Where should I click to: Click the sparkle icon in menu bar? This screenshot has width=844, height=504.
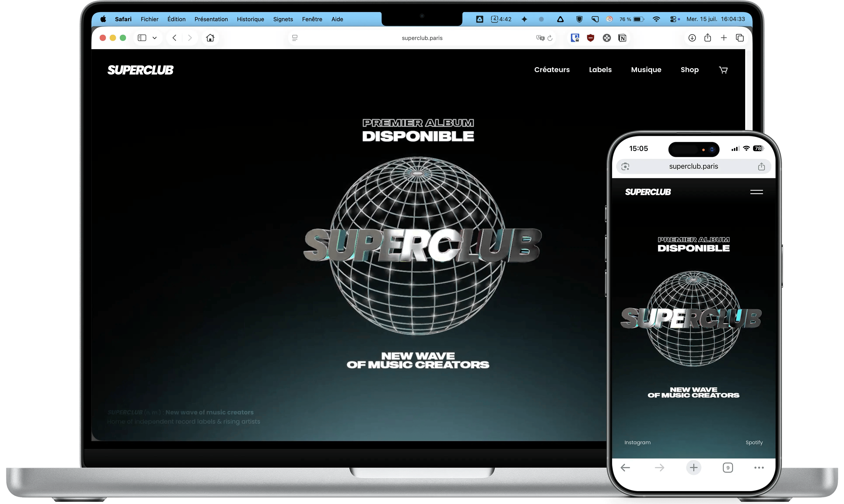point(524,19)
